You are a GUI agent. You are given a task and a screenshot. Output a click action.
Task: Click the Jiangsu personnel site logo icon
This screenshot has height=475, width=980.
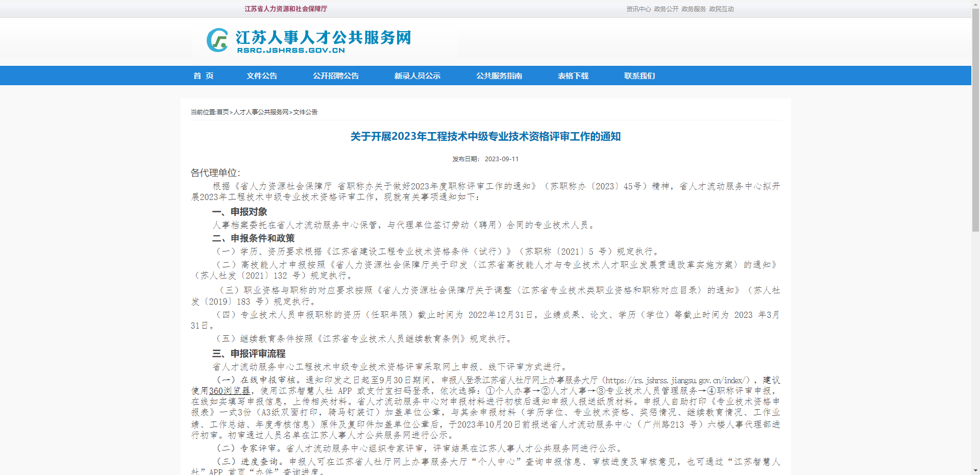click(217, 40)
